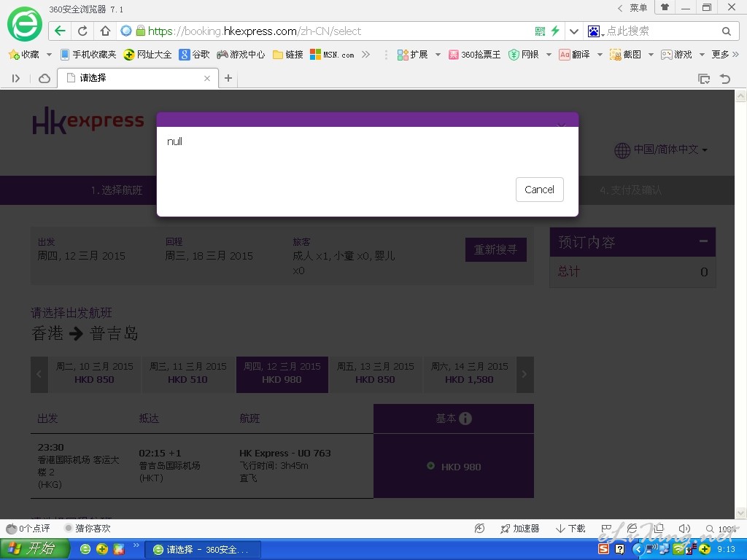Restore closed tab with the undo arrow icon

click(x=724, y=79)
